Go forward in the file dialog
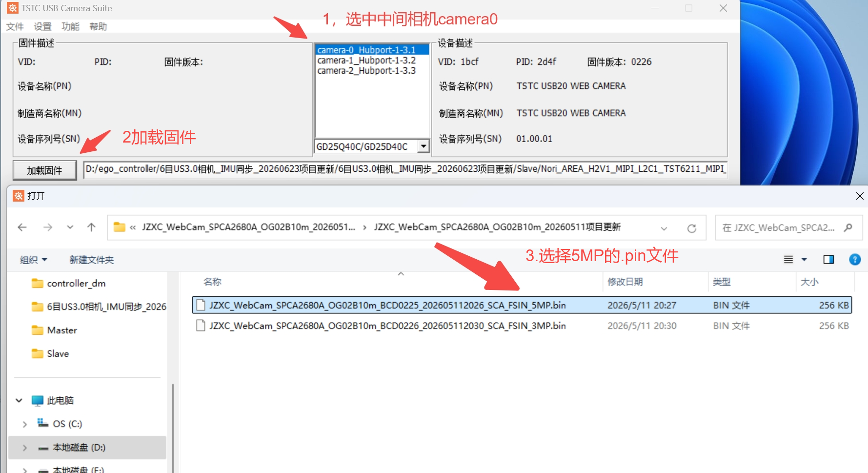Viewport: 868px width, 473px height. click(x=48, y=227)
